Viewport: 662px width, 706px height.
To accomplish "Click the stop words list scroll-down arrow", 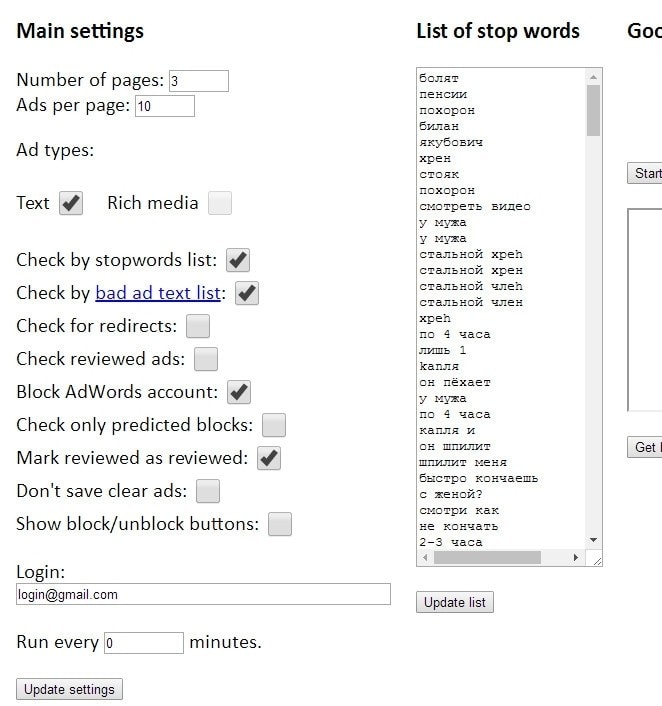I will click(x=594, y=540).
